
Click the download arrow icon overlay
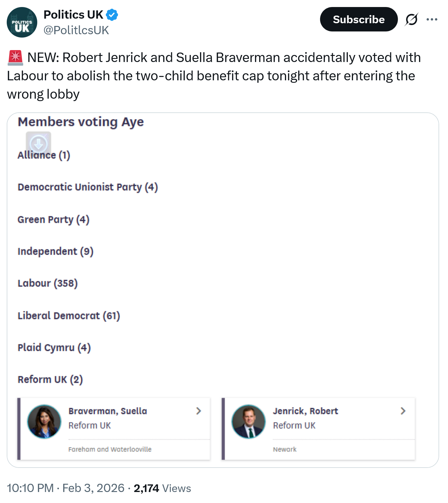(x=38, y=144)
